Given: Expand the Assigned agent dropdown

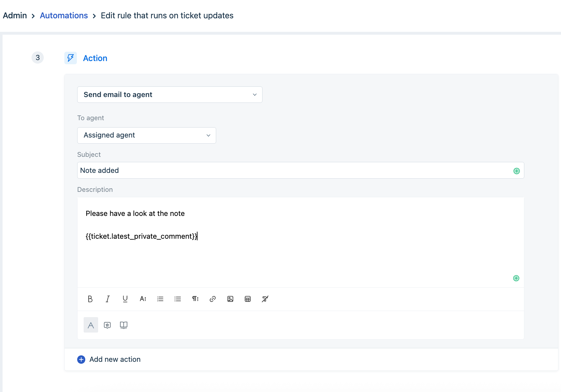Looking at the screenshot, I should pos(147,135).
